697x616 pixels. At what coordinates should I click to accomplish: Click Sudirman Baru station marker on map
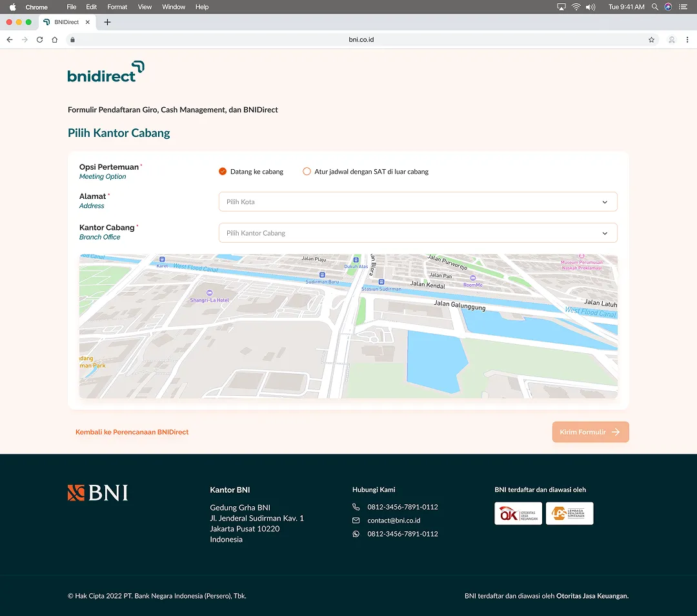click(x=322, y=275)
